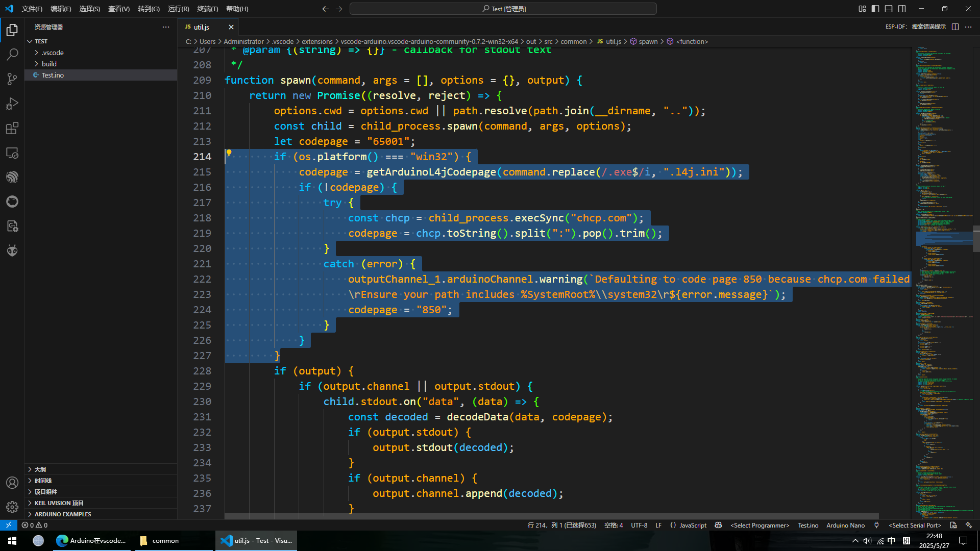Expand the KEIL UVISION section
This screenshot has height=551, width=980.
tap(59, 503)
